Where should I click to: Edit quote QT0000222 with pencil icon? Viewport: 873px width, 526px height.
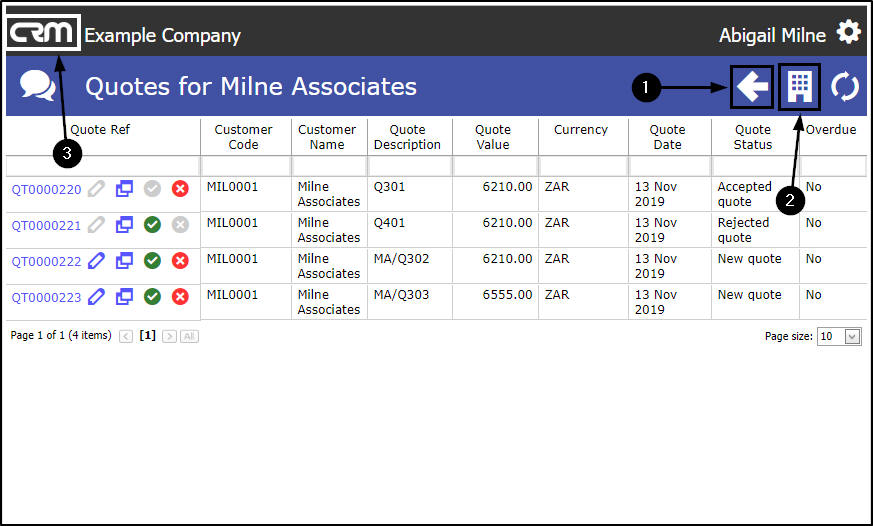pyautogui.click(x=96, y=260)
